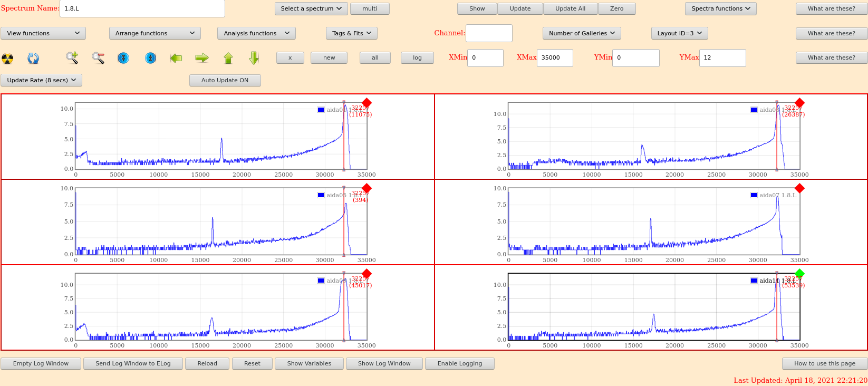Viewport: 868px width, 386px height.
Task: Shift spectra with the green left arrow
Action: point(176,58)
